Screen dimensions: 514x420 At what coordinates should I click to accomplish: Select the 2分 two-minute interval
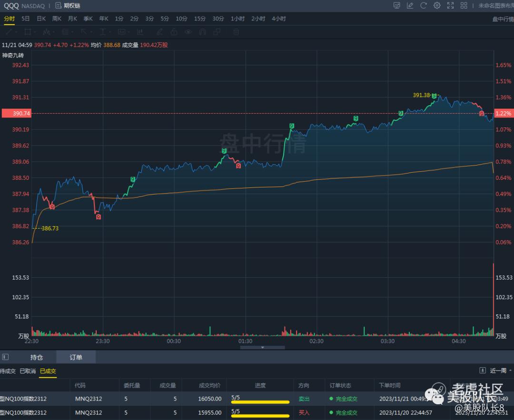134,19
